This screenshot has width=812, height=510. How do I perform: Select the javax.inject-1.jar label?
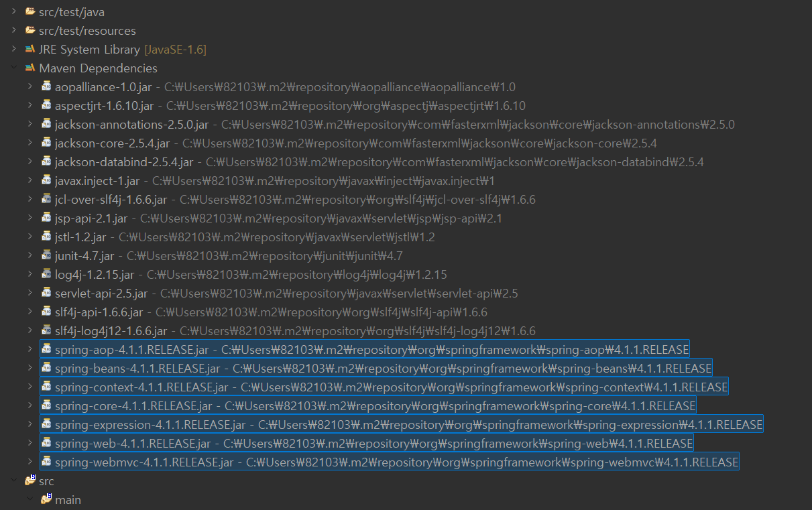coord(97,181)
